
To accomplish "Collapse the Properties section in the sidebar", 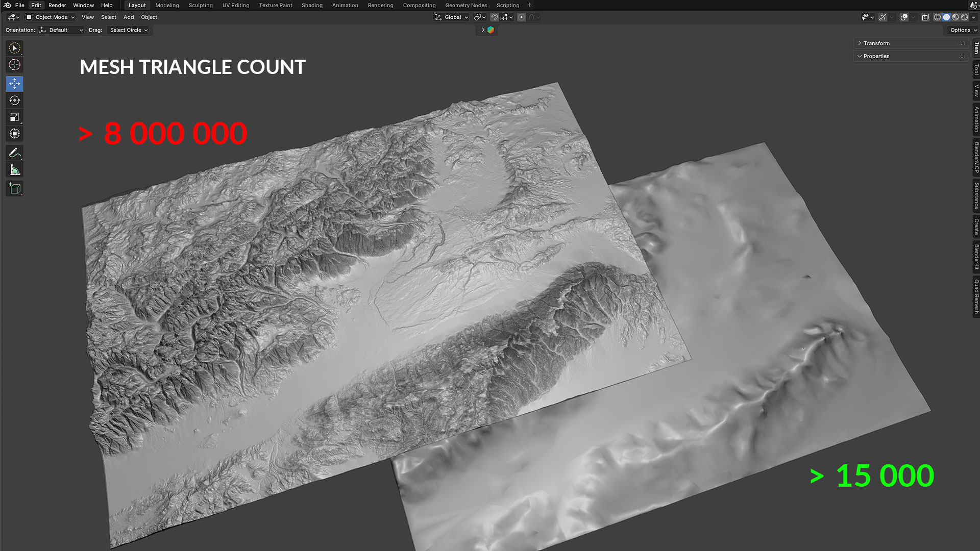I will [x=876, y=56].
